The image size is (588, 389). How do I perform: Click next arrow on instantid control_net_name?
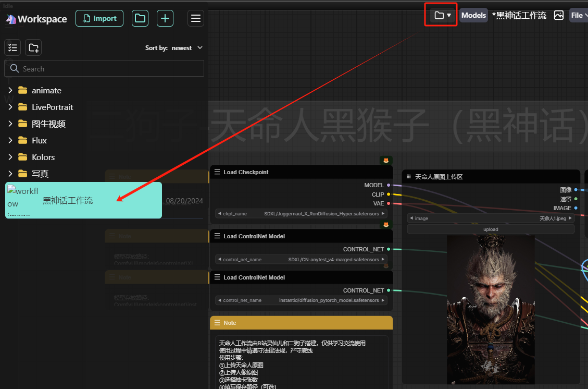[x=383, y=300]
